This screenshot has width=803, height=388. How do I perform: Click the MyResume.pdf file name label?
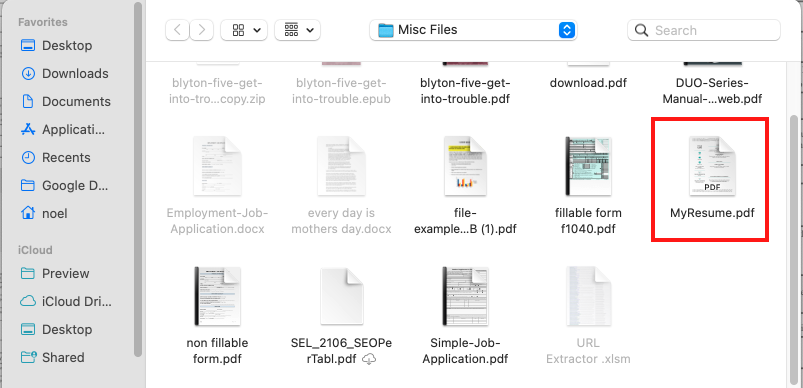point(712,213)
